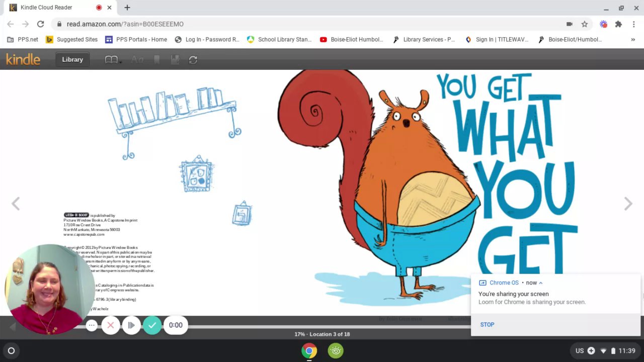Image resolution: width=644 pixels, height=362 pixels.
Task: Click the Kindle synchronize icon
Action: [193, 60]
